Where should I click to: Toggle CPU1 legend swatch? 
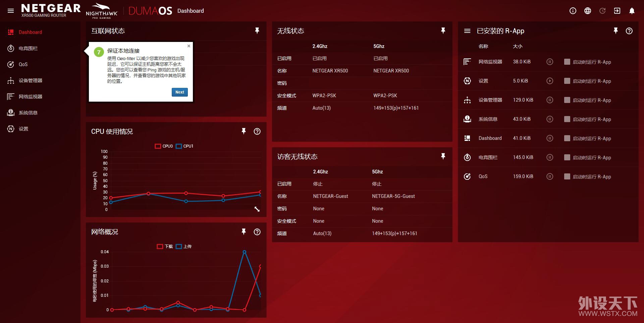[179, 146]
